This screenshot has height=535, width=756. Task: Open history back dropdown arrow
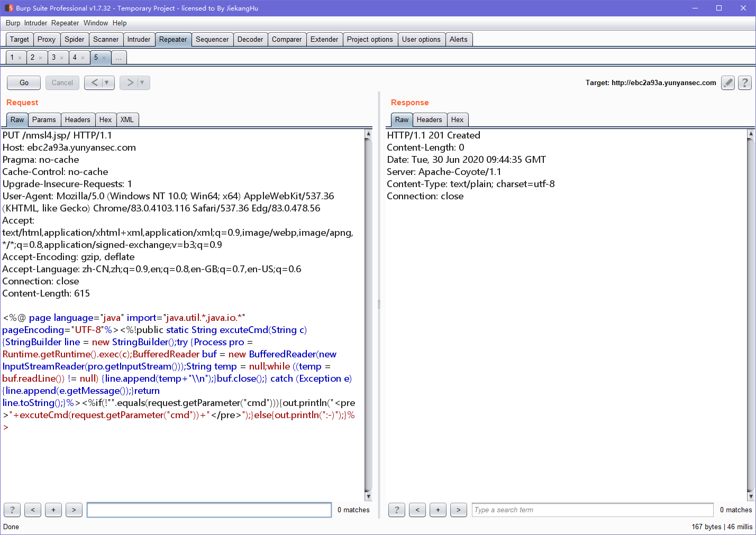click(107, 82)
